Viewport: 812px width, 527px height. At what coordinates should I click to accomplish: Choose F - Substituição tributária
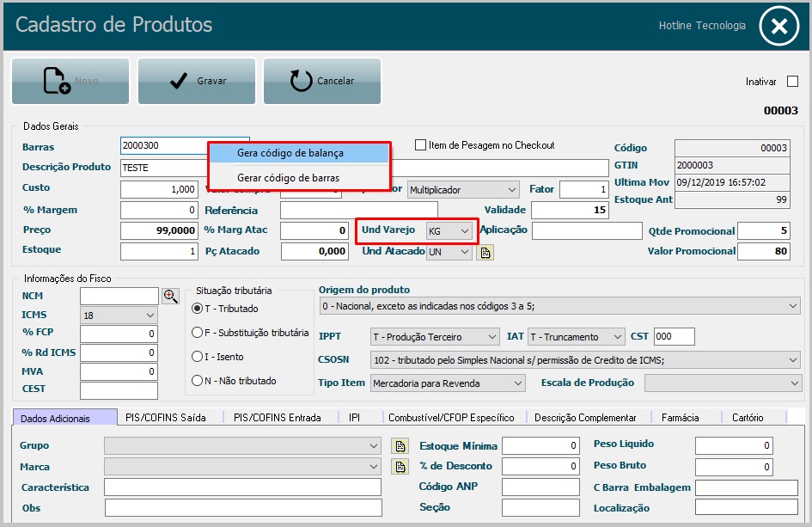197,332
